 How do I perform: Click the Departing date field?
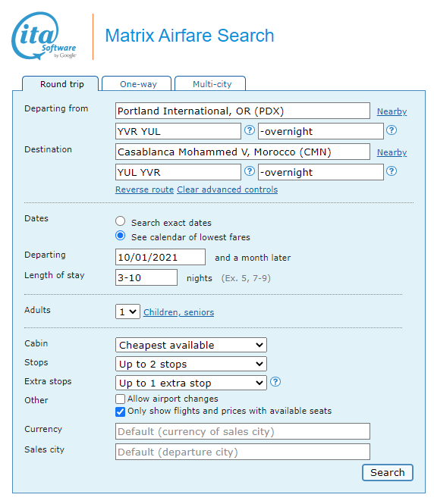[x=160, y=257]
